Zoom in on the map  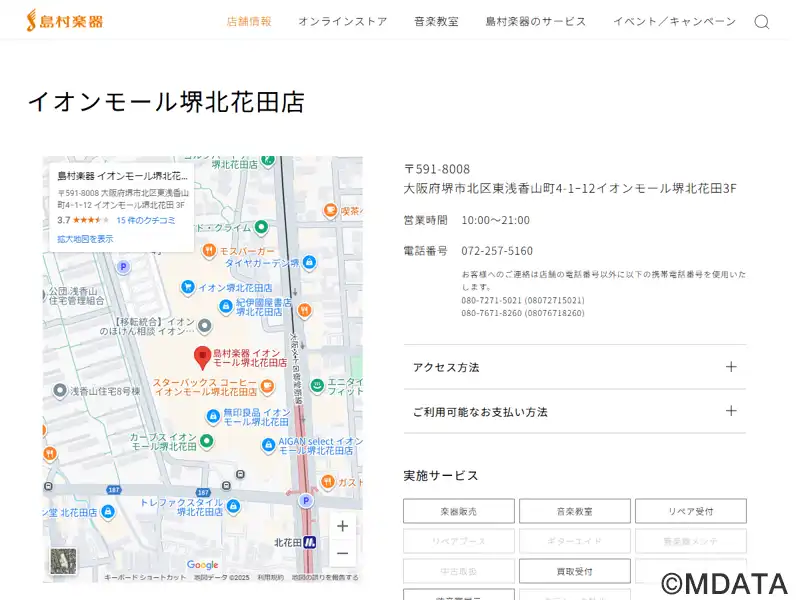point(342,526)
